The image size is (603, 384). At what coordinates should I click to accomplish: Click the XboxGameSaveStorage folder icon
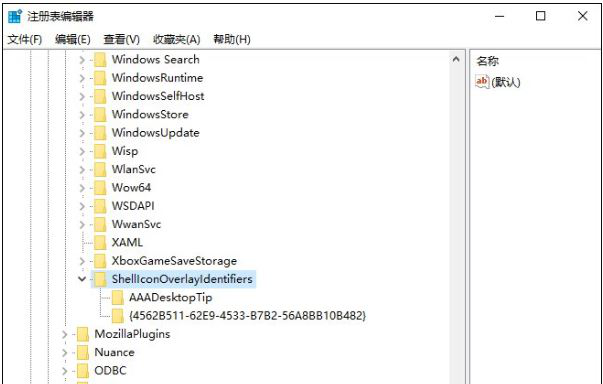tap(100, 261)
